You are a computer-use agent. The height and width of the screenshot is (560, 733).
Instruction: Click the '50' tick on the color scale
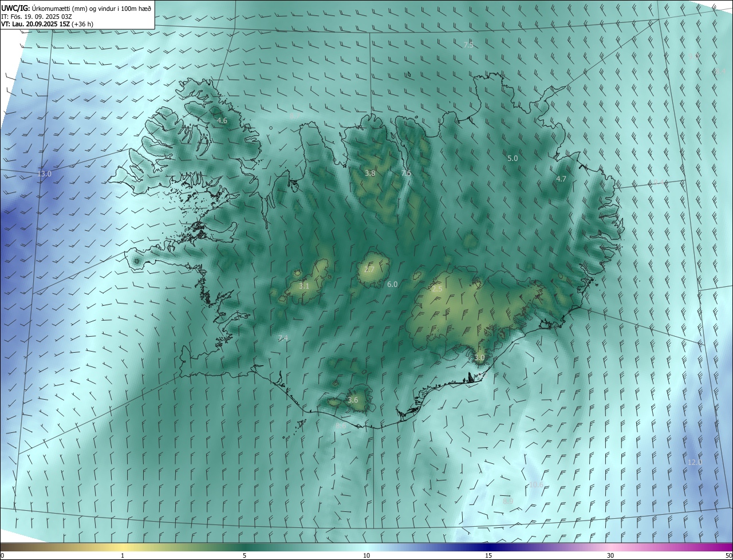coord(728,556)
